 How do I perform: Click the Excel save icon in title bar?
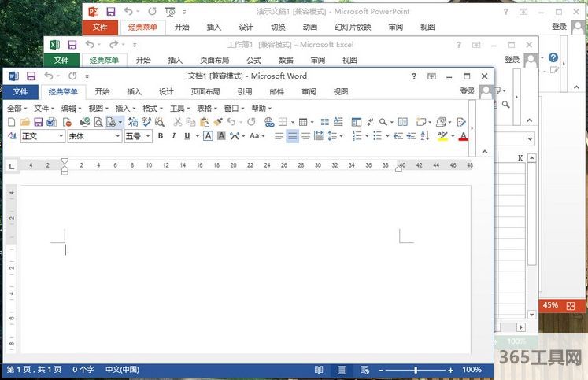72,46
